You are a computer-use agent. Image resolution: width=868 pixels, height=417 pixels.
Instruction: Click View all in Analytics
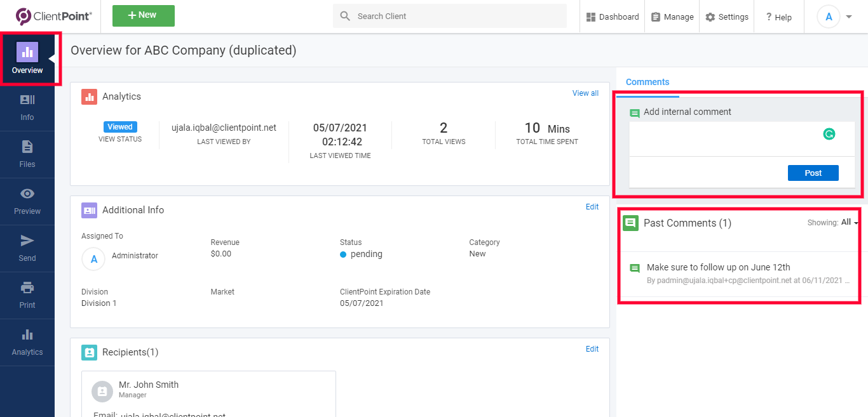pos(585,93)
